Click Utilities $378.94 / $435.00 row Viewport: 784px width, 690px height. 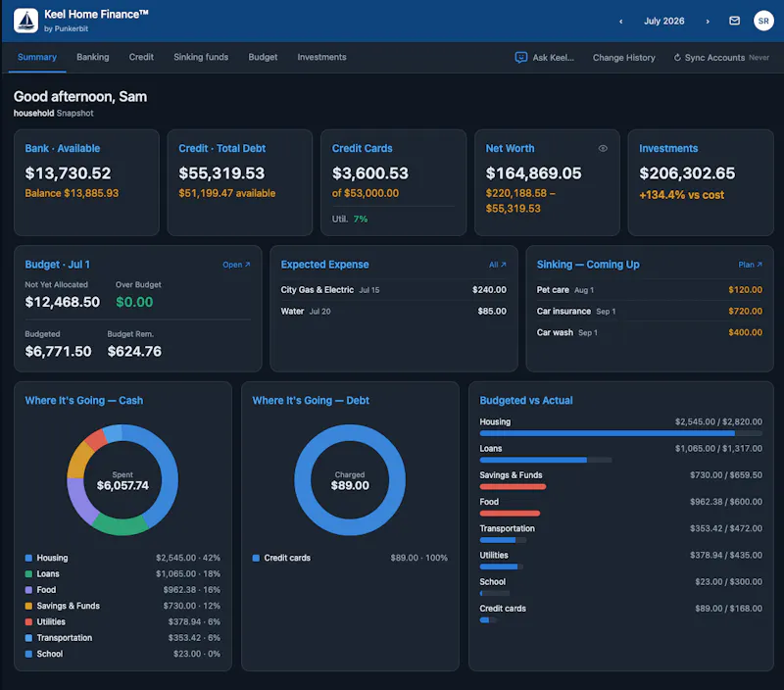[620, 560]
